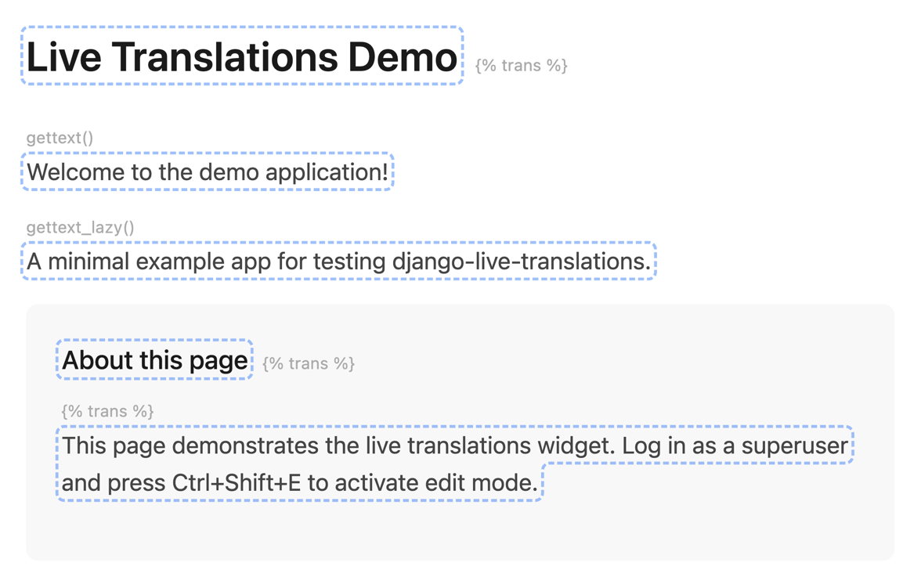The width and height of the screenshot is (921, 588).
Task: Open the 'About this page' heading for editing
Action: 154,360
